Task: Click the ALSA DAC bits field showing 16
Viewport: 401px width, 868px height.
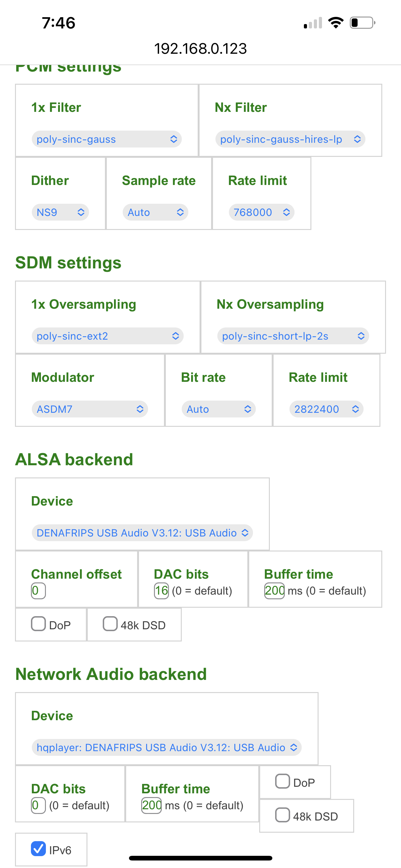Action: pyautogui.click(x=161, y=591)
